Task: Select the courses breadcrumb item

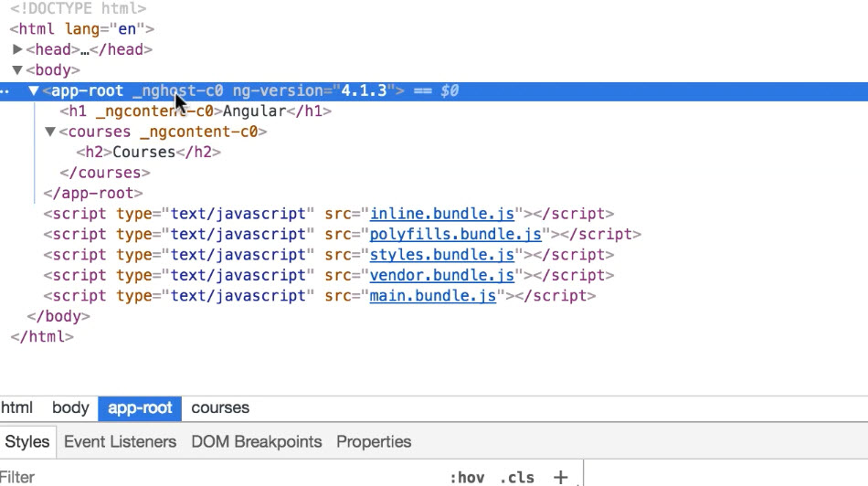Action: 220,408
